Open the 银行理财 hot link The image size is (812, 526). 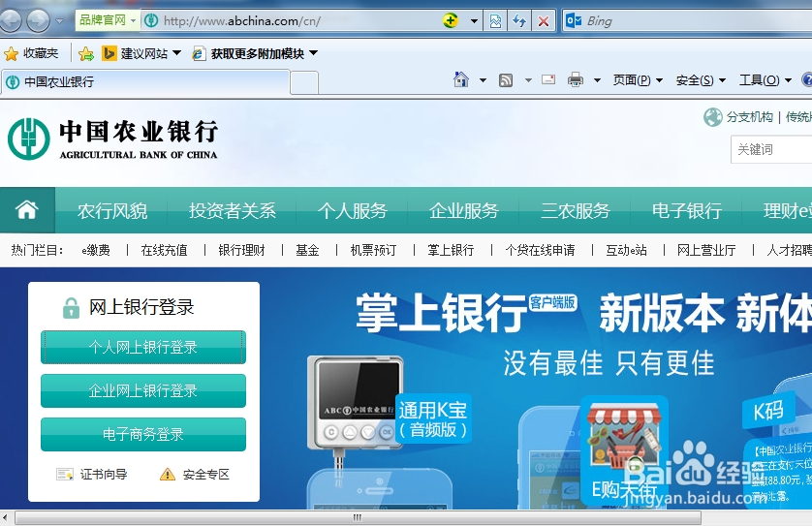coord(241,251)
